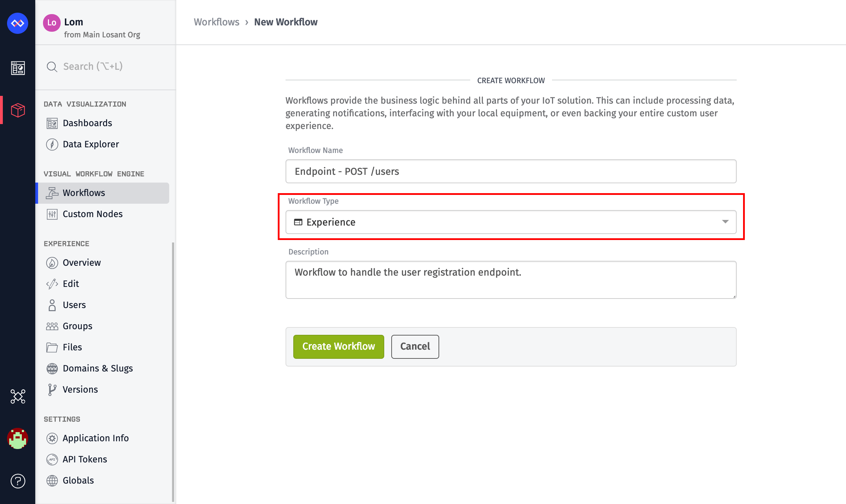
Task: Open the user avatar menu
Action: [18, 438]
